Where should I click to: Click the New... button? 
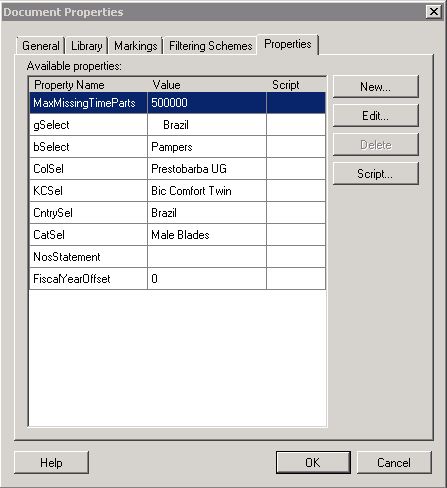click(376, 87)
